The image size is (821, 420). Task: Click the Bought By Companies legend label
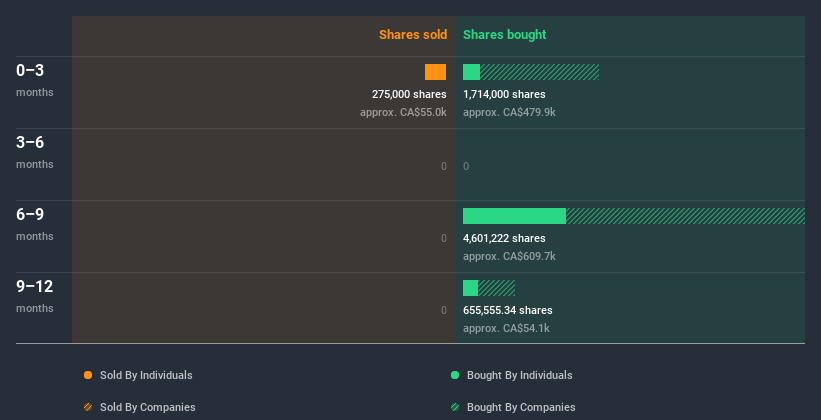521,407
